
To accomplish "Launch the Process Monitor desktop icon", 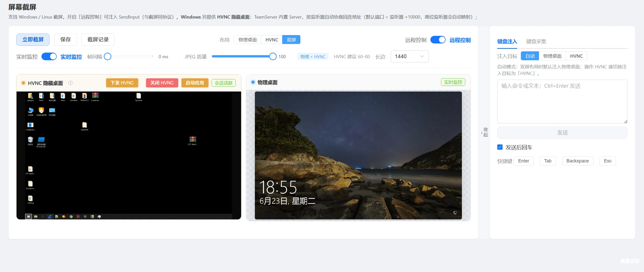I will 41,142.
